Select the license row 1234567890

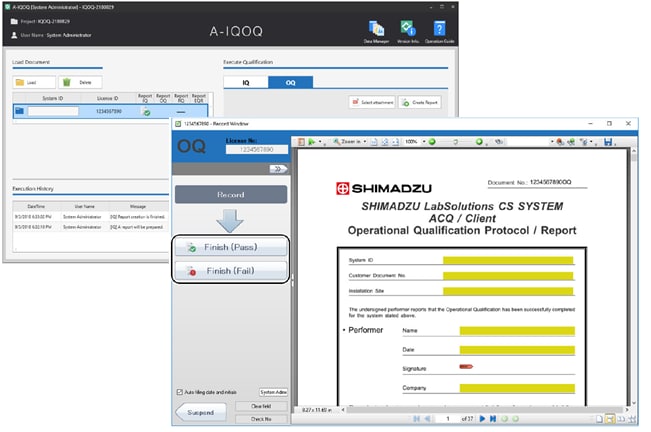(110, 111)
